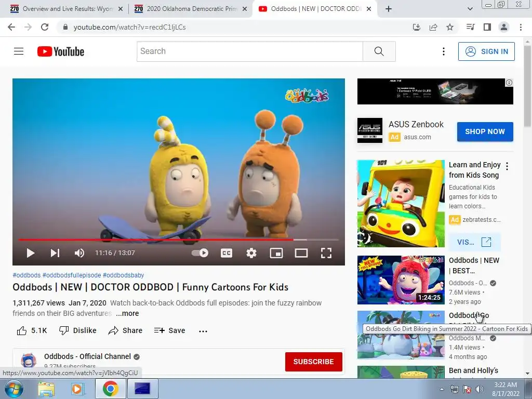The width and height of the screenshot is (532, 399).
Task: Open ad info icon on banner
Action: point(509,83)
